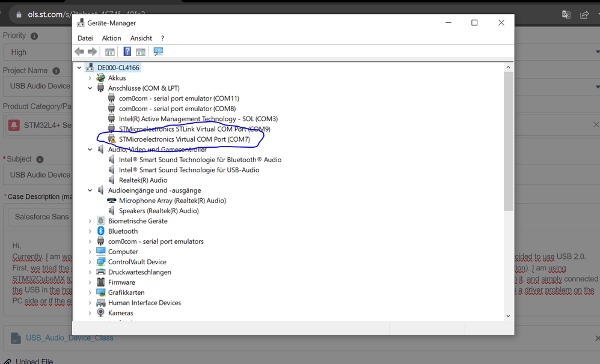Expand the Kameras category
The width and height of the screenshot is (600, 364).
pos(90,313)
